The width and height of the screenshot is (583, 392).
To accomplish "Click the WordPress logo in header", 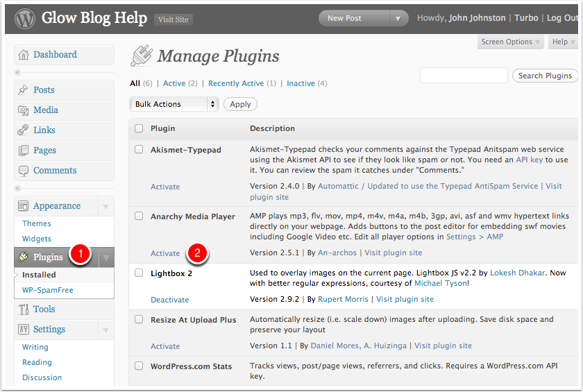I will pyautogui.click(x=25, y=18).
